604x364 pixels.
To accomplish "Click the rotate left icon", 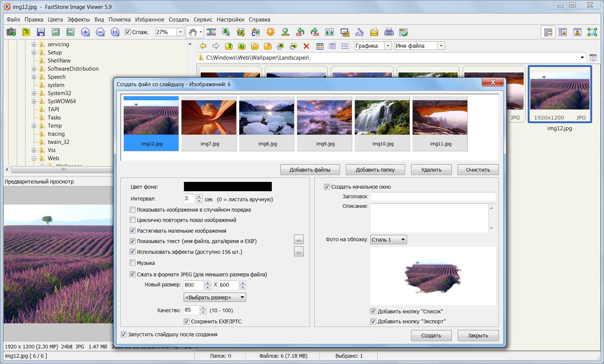I will pyautogui.click(x=300, y=32).
